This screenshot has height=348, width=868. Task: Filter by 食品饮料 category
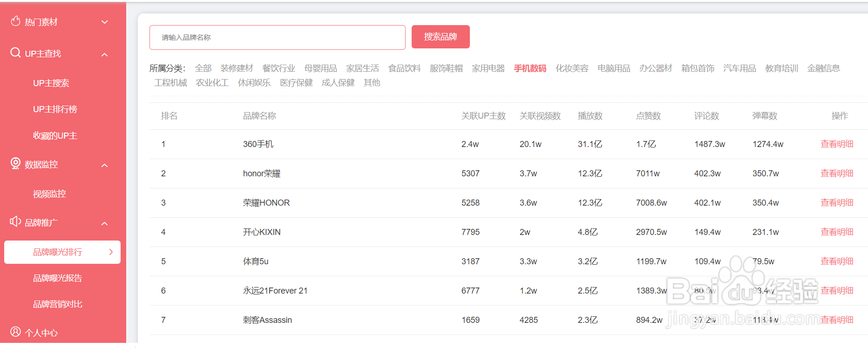tap(404, 68)
